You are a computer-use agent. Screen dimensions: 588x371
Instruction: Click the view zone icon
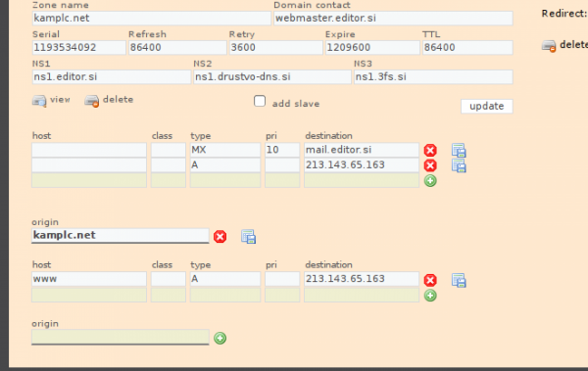(39, 101)
